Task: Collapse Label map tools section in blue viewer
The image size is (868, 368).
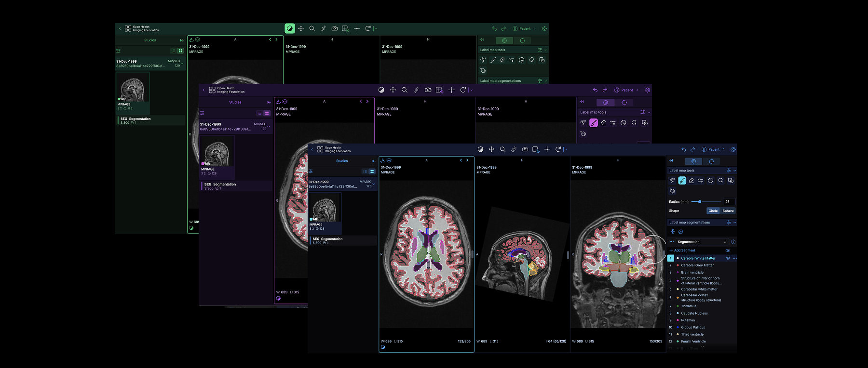Action: click(x=734, y=171)
